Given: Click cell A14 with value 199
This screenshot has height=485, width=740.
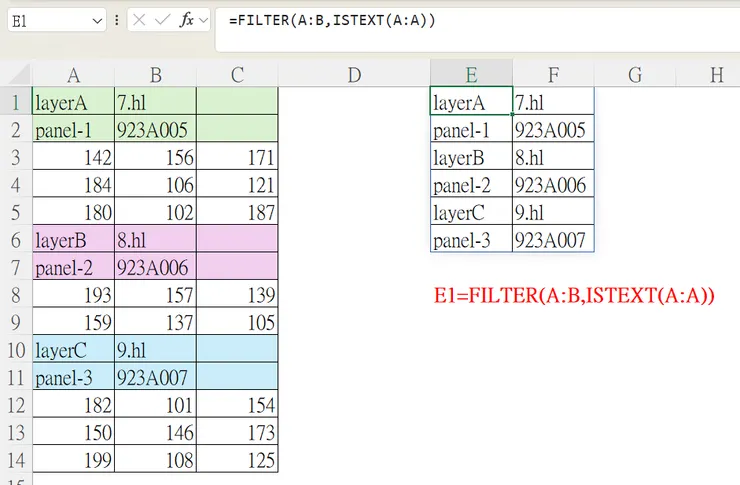Looking at the screenshot, I should click(73, 460).
